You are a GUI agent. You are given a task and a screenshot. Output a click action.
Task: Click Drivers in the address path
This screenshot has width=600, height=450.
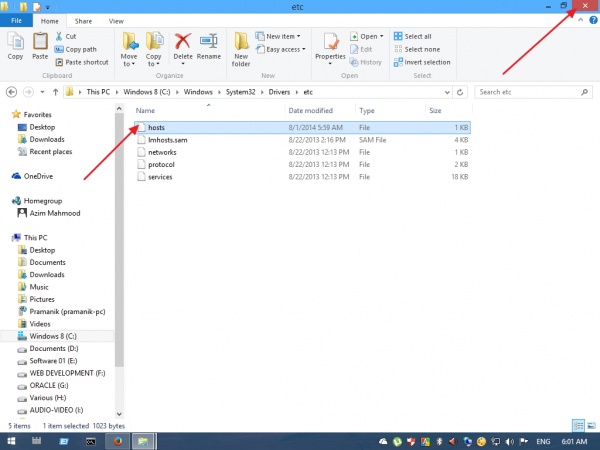pyautogui.click(x=279, y=92)
